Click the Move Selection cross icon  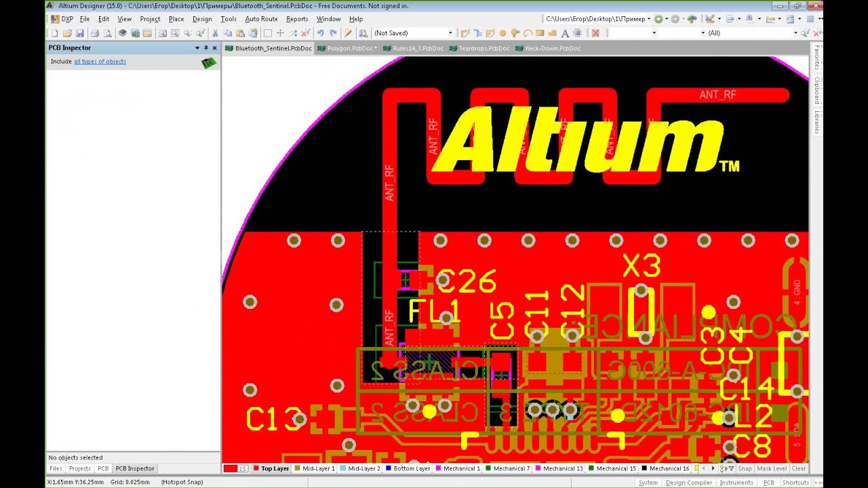click(280, 33)
